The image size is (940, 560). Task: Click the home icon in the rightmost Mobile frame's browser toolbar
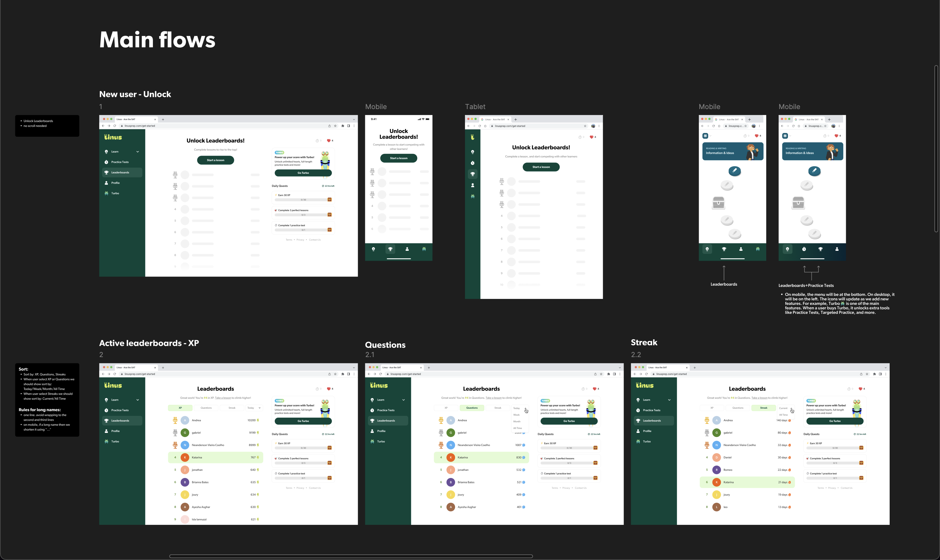pyautogui.click(x=799, y=126)
